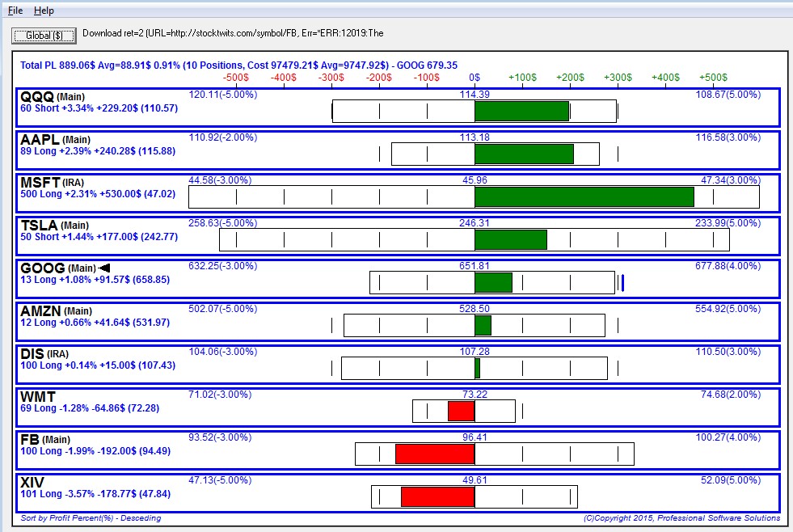Click the GOOG green profit bar
Image resolution: width=793 pixels, height=532 pixels.
(x=494, y=283)
